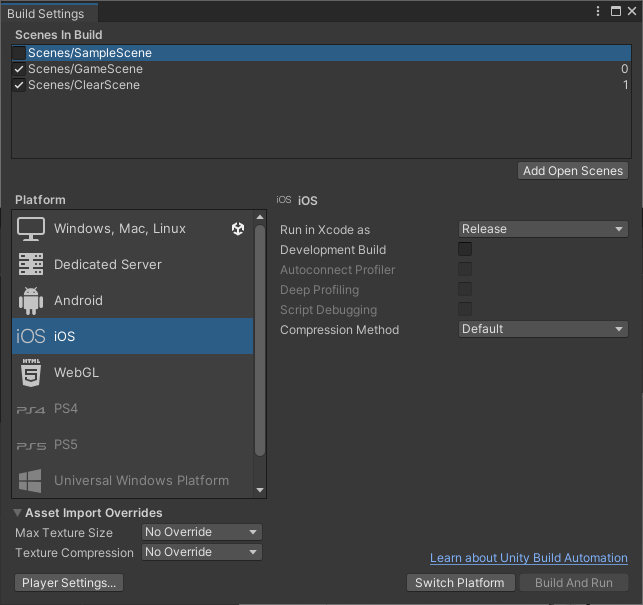Click the Switch Platform button
The height and width of the screenshot is (605, 643).
[460, 583]
